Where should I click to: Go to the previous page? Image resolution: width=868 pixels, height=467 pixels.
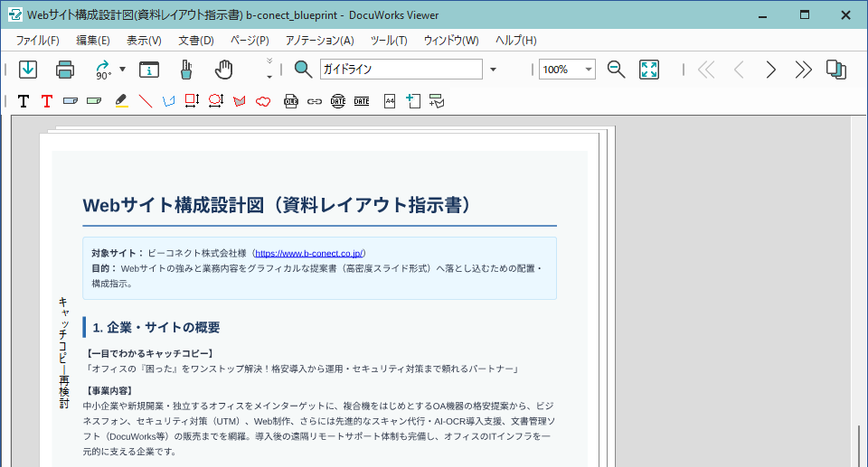point(739,70)
